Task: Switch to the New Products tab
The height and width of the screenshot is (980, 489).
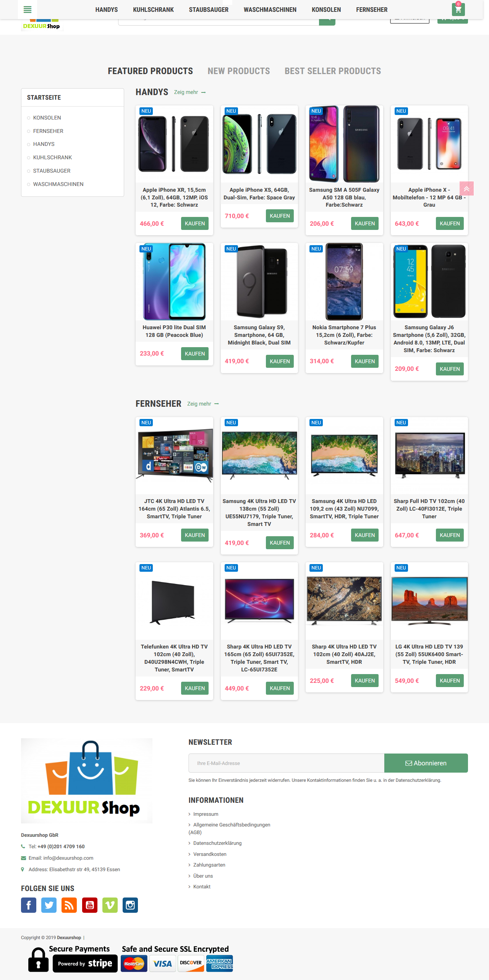Action: pos(239,71)
